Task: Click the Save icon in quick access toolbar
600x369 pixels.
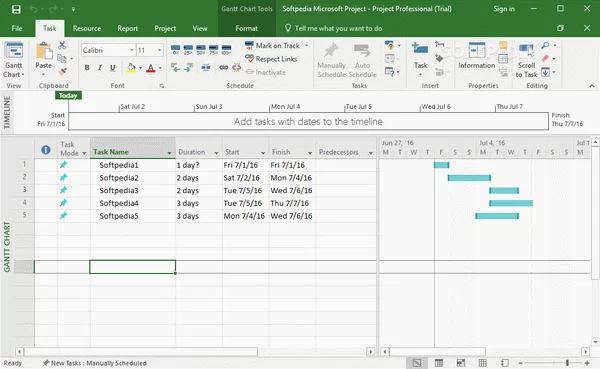Action: click(16, 9)
